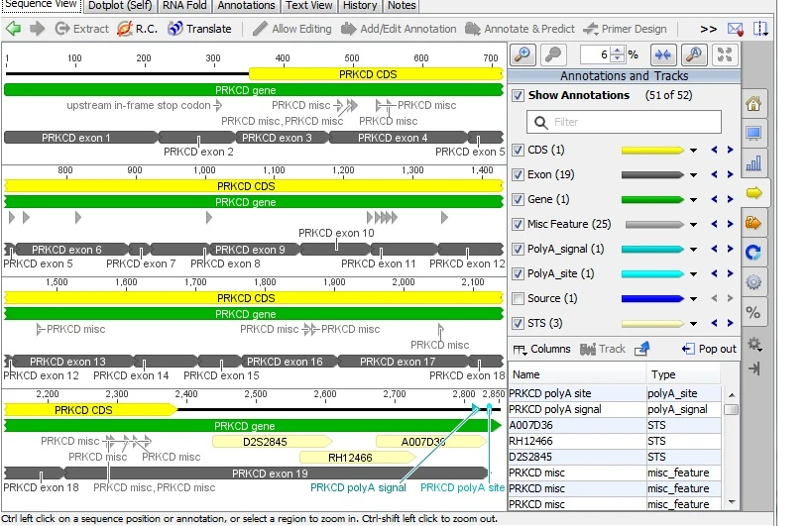The image size is (812, 526).
Task: Click the zoom in magnifier
Action: pos(522,55)
